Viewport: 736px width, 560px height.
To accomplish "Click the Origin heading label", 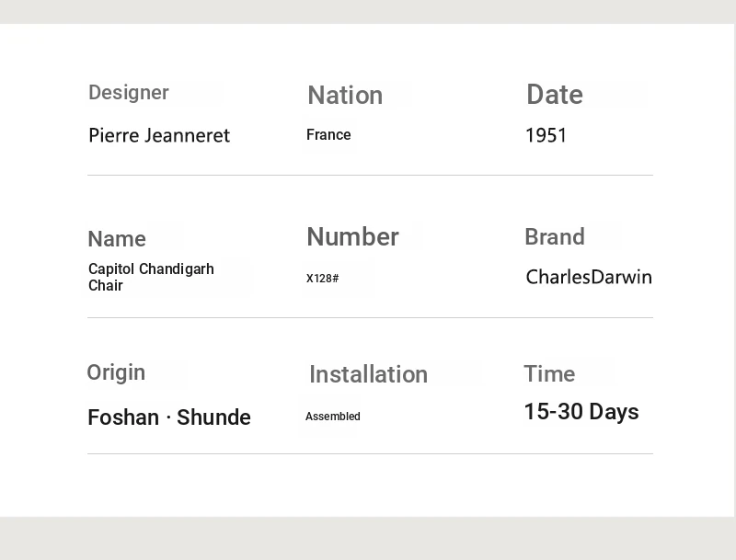I will point(116,372).
